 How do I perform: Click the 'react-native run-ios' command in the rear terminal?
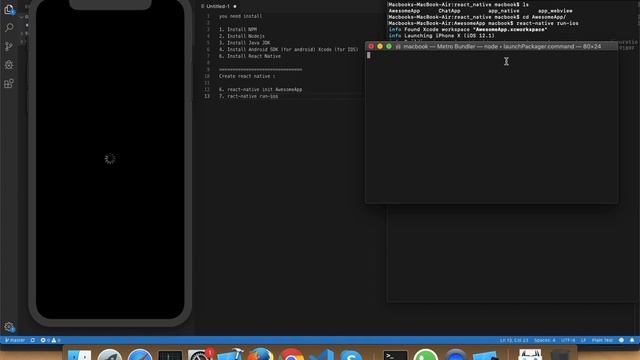click(x=547, y=23)
